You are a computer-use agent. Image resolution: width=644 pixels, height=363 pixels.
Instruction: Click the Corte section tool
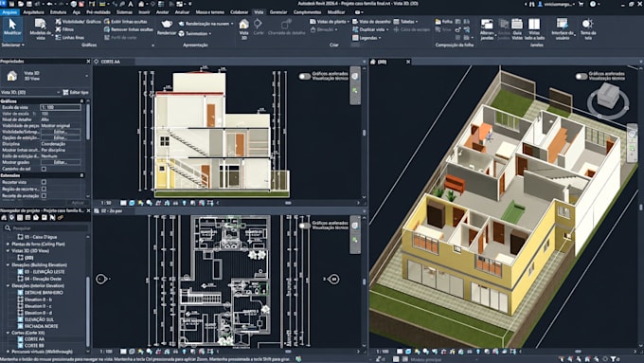258,27
